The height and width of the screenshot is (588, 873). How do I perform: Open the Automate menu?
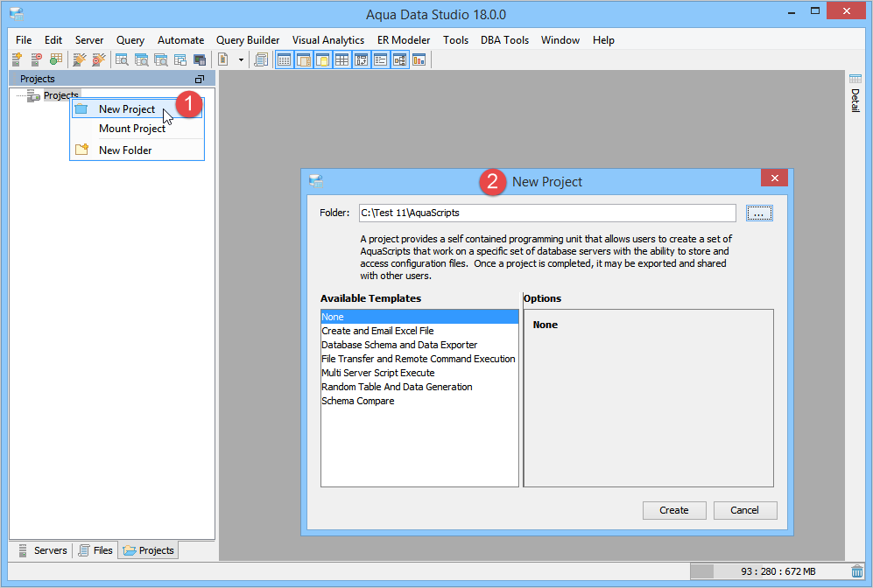click(181, 40)
